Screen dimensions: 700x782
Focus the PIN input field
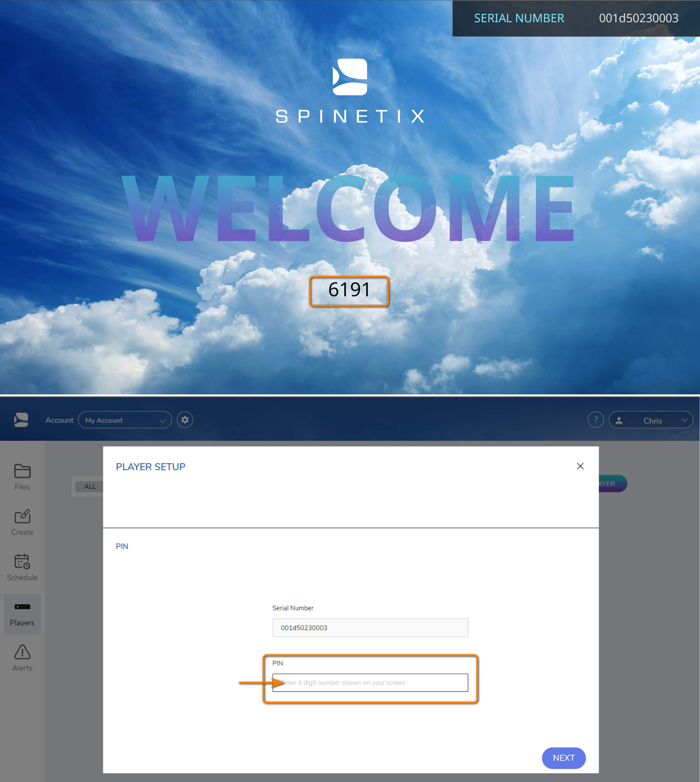pos(370,683)
